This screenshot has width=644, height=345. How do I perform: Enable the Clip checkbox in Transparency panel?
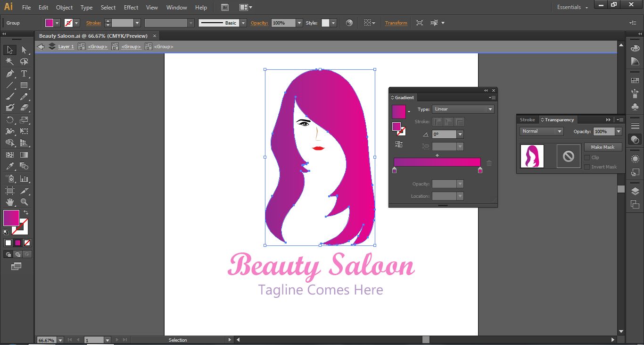point(587,158)
